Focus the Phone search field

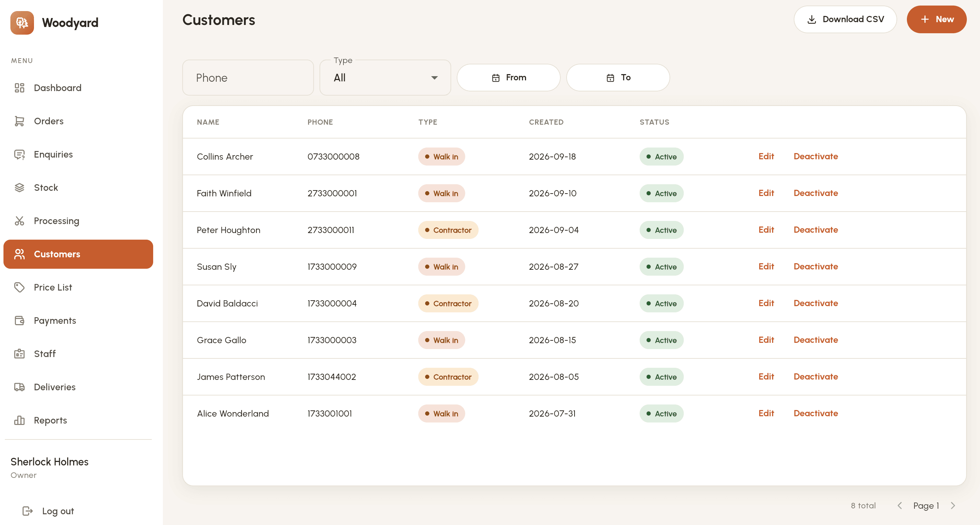[248, 78]
